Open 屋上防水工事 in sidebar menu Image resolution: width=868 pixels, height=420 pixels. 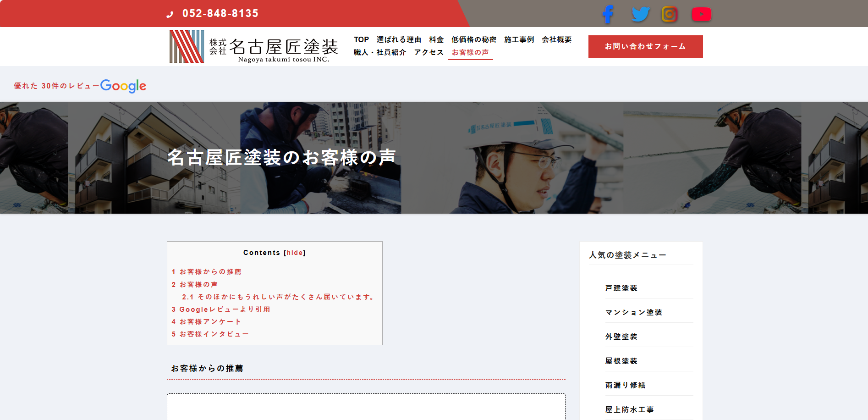point(630,409)
